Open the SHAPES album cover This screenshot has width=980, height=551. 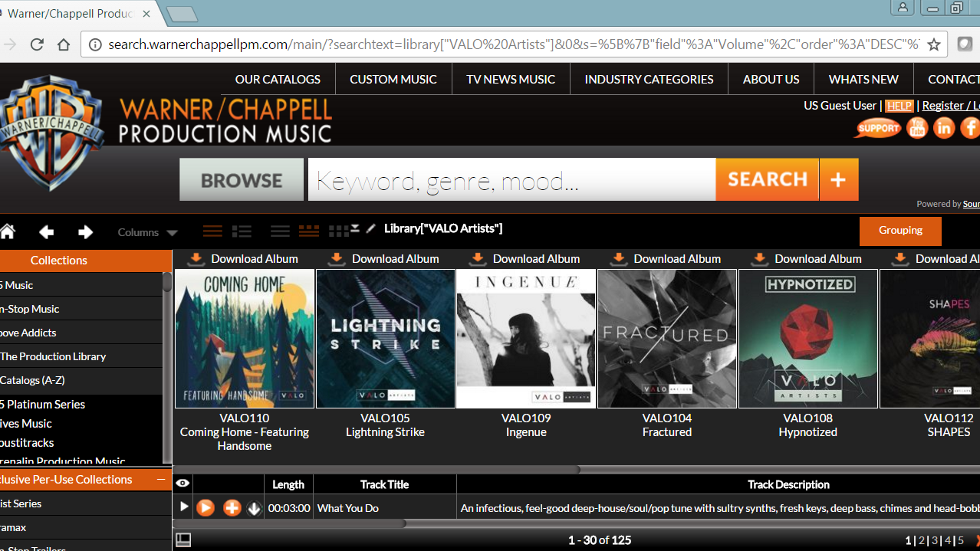tap(930, 339)
